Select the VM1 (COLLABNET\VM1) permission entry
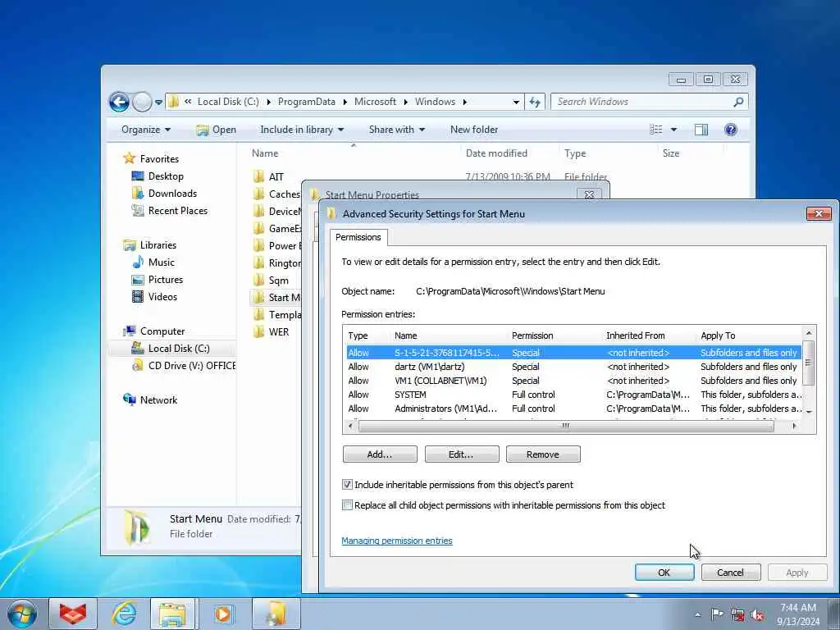The image size is (840, 630). point(572,381)
